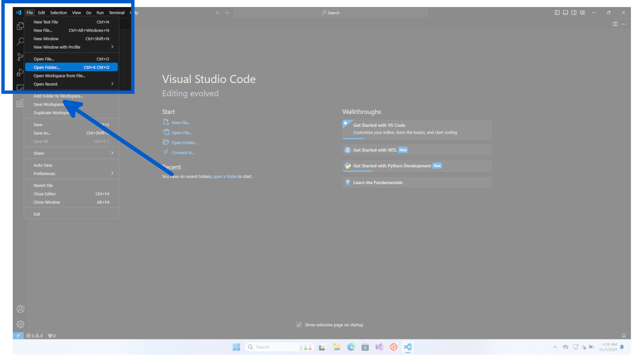
Task: Open the Search view in the activity bar
Action: (20, 41)
